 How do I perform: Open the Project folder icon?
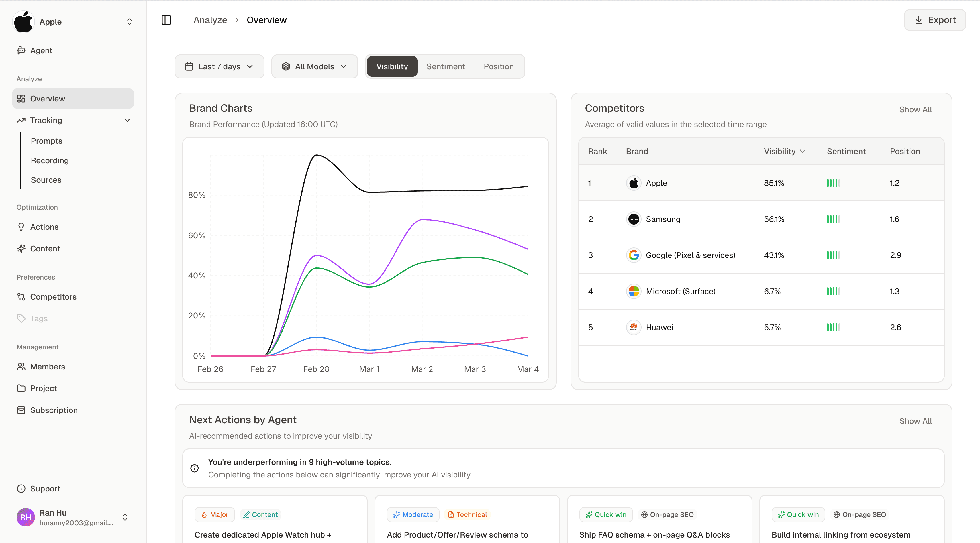[21, 388]
